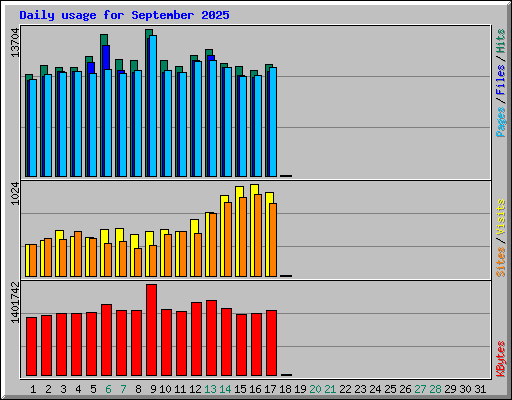
Task: Click the Visits legend label
Action: (x=501, y=217)
